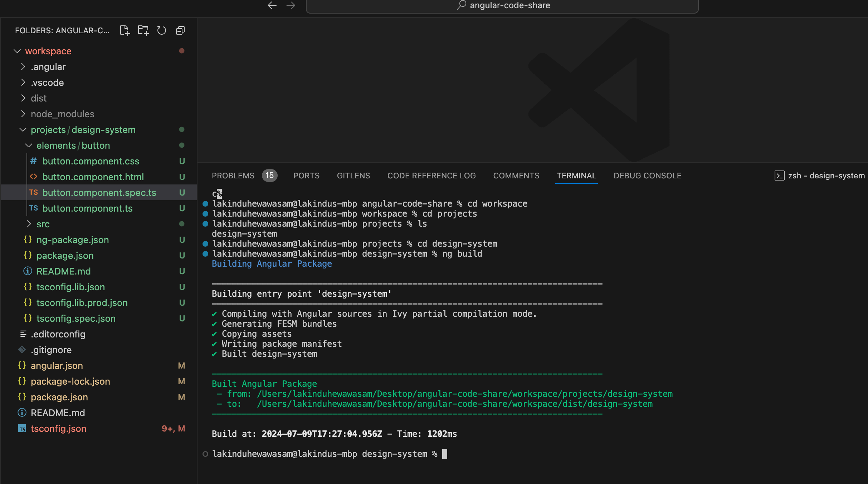The height and width of the screenshot is (484, 868).
Task: Click the dist output path link in terminal
Action: pyautogui.click(x=454, y=404)
